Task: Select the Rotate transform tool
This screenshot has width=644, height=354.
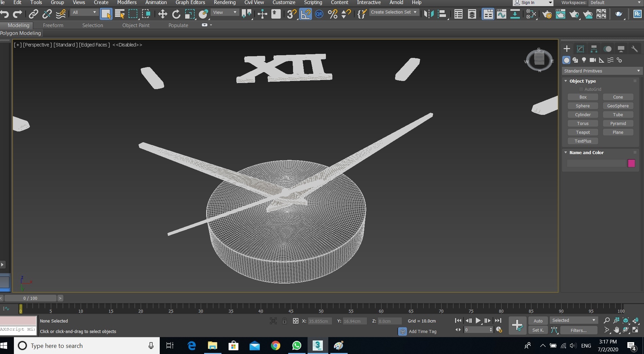Action: click(176, 14)
